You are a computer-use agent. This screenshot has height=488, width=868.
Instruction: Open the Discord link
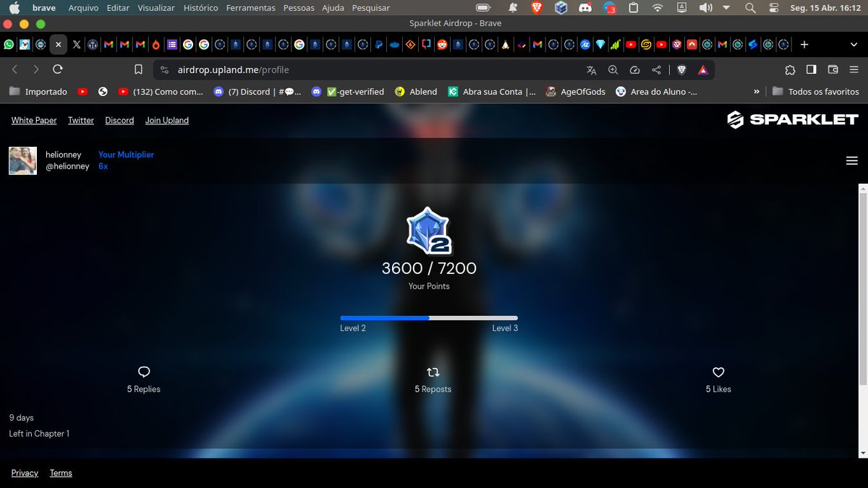[x=119, y=121]
